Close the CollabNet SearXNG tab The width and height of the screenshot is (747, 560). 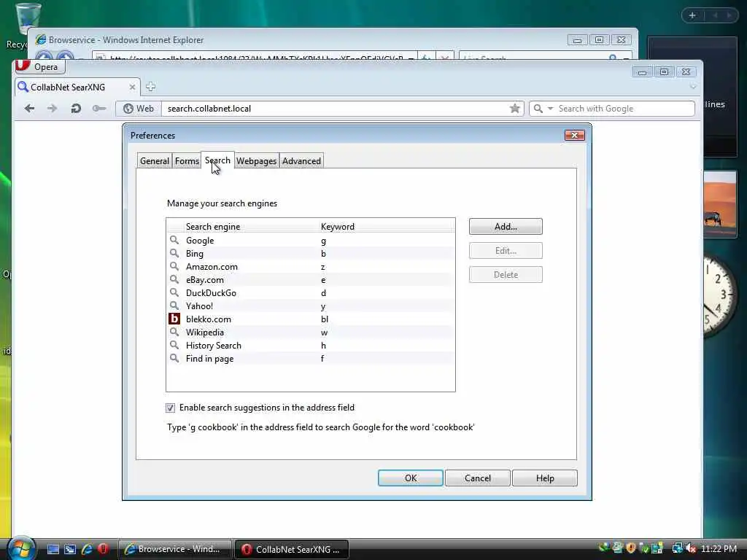click(133, 87)
